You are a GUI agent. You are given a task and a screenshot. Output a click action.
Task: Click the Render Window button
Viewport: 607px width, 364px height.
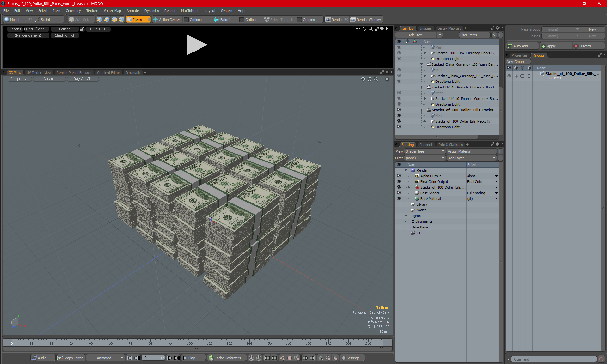(x=366, y=20)
